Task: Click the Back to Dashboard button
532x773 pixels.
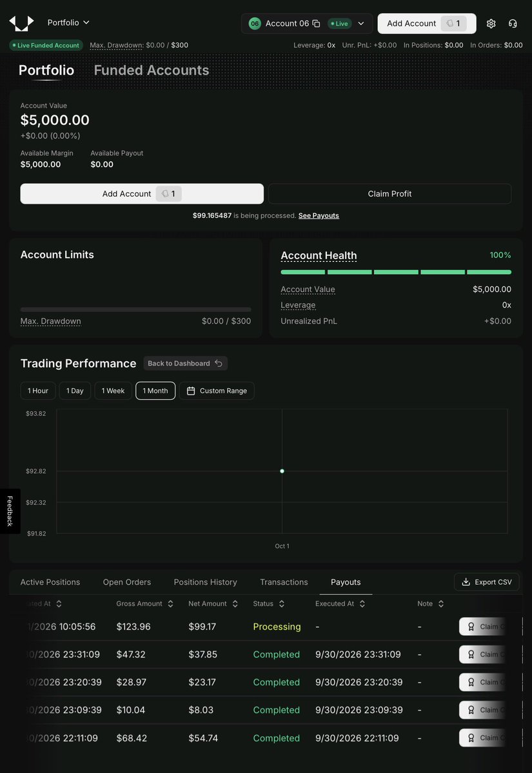Action: click(185, 364)
